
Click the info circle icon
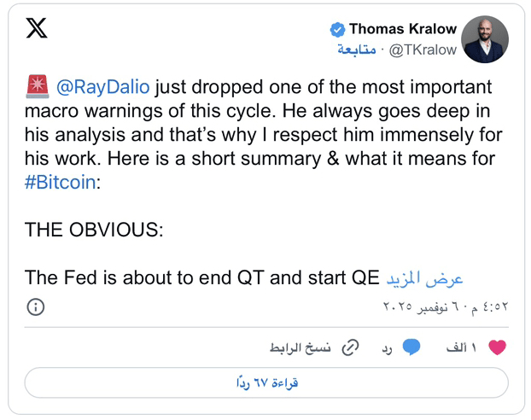(36, 306)
